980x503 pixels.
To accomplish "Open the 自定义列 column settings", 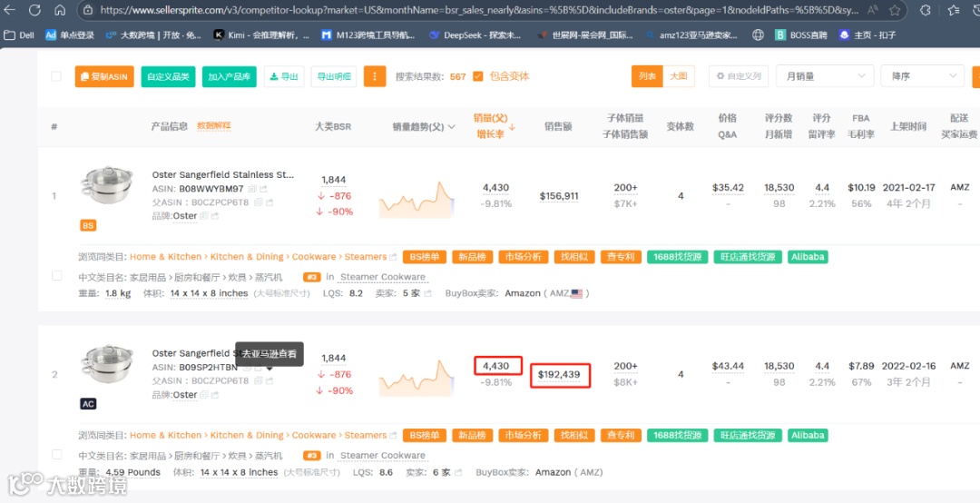I will tap(738, 76).
